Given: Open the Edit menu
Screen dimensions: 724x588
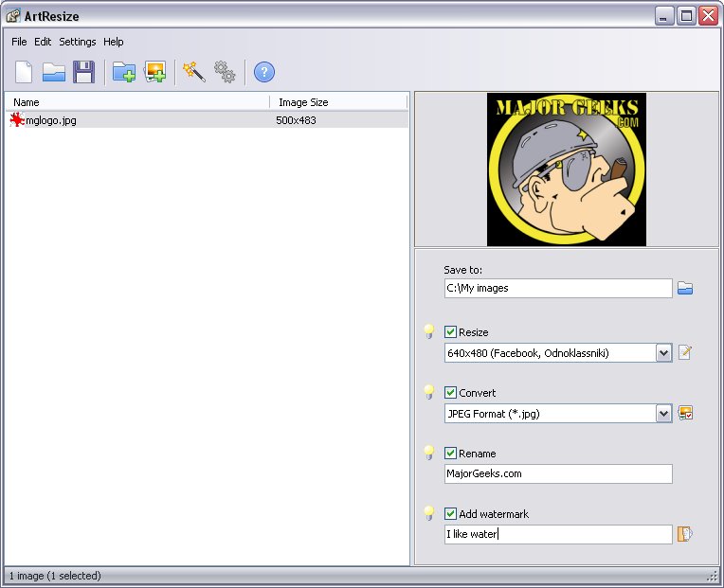Looking at the screenshot, I should 43,42.
